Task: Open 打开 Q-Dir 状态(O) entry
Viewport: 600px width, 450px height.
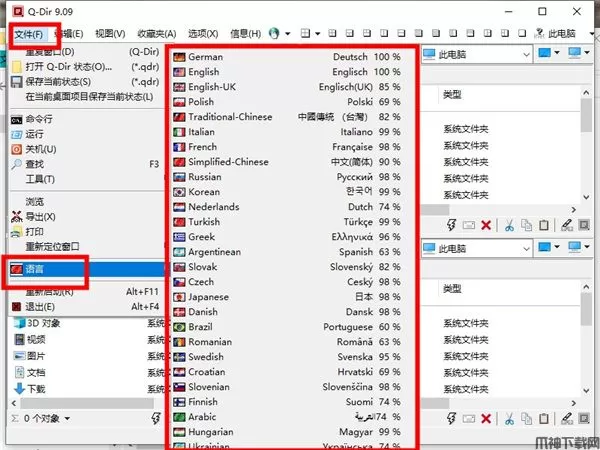Action: [85, 67]
